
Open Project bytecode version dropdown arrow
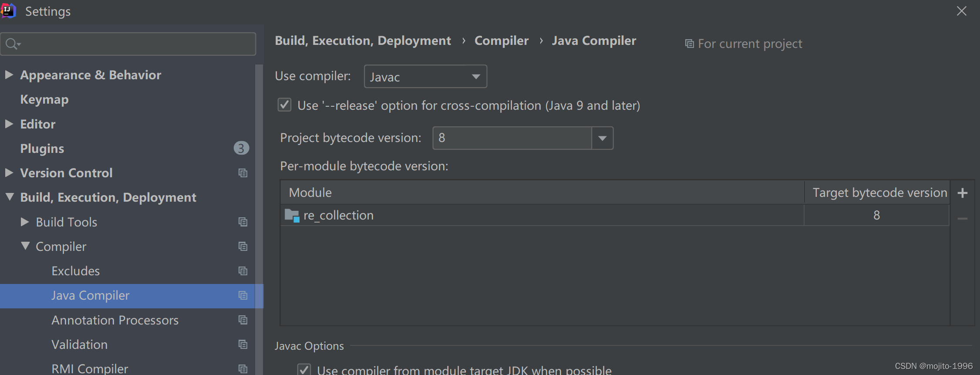click(603, 138)
